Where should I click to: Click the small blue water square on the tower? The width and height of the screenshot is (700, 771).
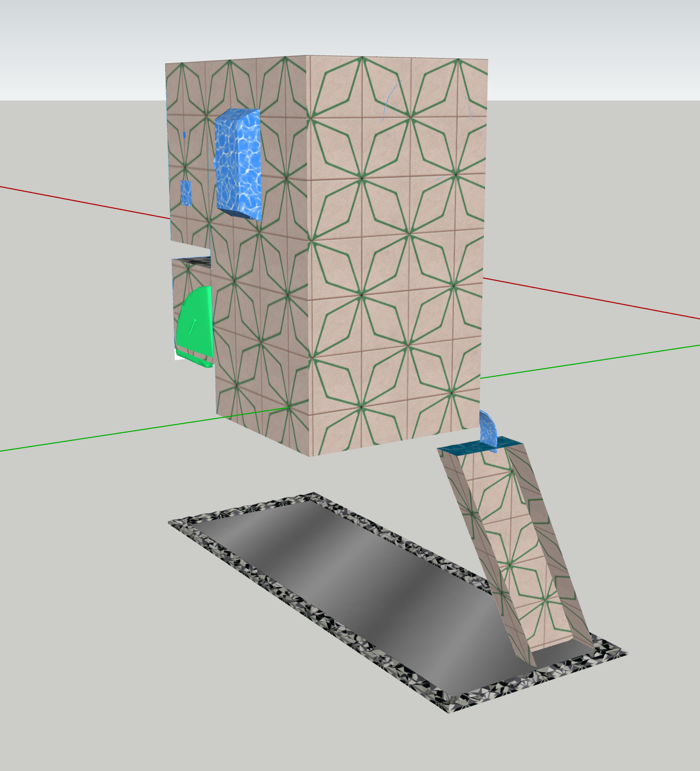(x=186, y=194)
